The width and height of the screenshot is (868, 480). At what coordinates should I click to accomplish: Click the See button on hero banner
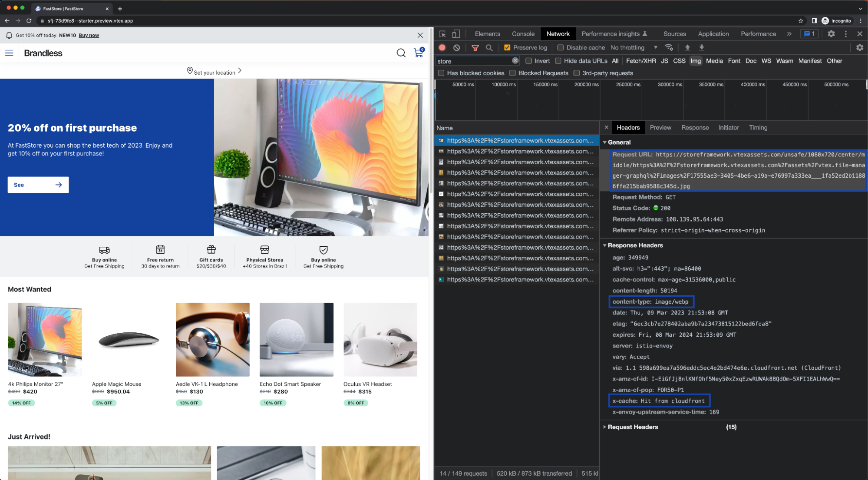(36, 185)
